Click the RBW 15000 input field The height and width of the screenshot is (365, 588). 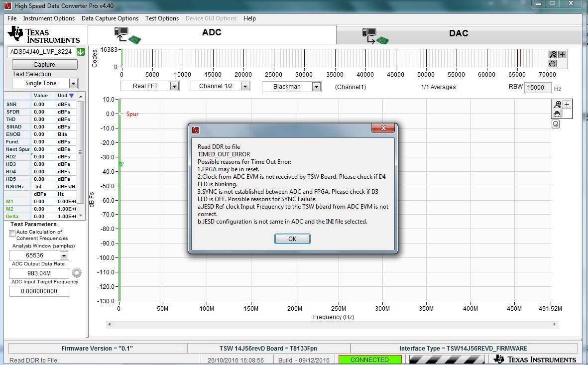coord(537,88)
